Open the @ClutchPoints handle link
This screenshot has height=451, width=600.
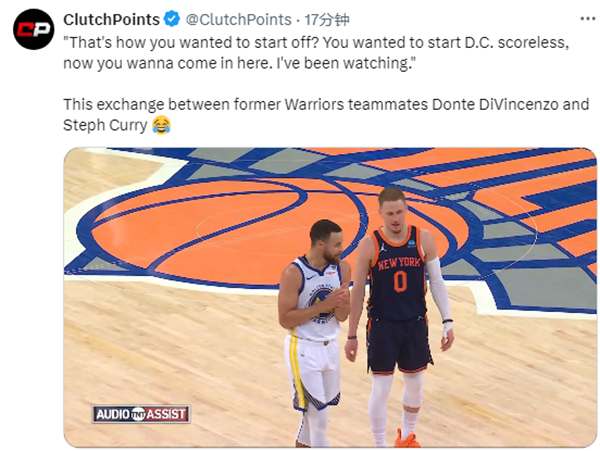click(238, 20)
